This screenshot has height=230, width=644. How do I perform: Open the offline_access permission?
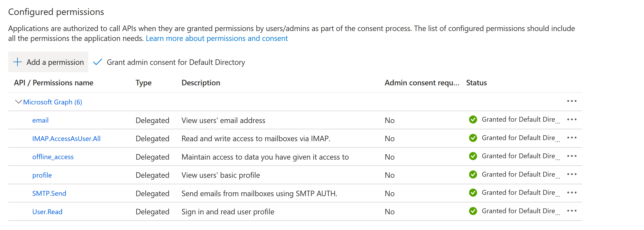click(x=53, y=157)
